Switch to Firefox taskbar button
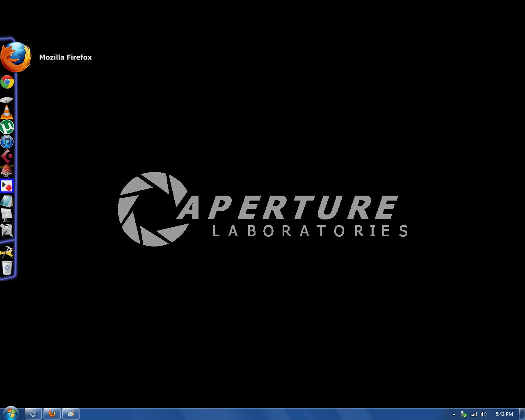 pos(52,414)
